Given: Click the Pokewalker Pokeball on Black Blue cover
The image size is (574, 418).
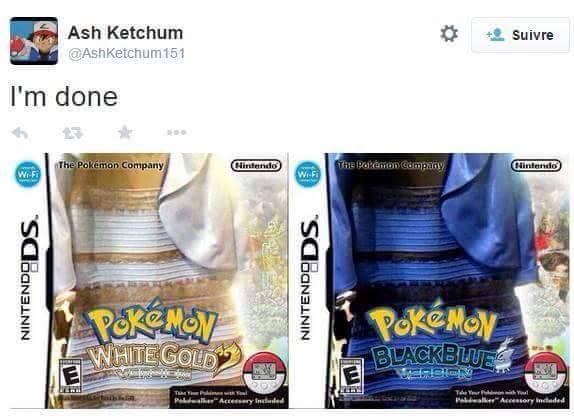Looking at the screenshot, I should pyautogui.click(x=545, y=373).
